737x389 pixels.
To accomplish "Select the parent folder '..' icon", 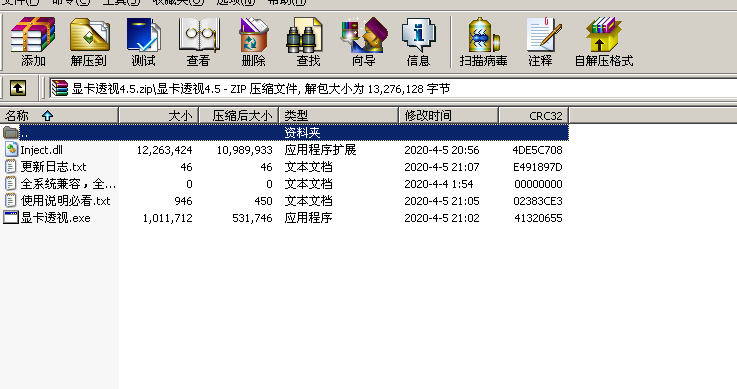I will 11,132.
